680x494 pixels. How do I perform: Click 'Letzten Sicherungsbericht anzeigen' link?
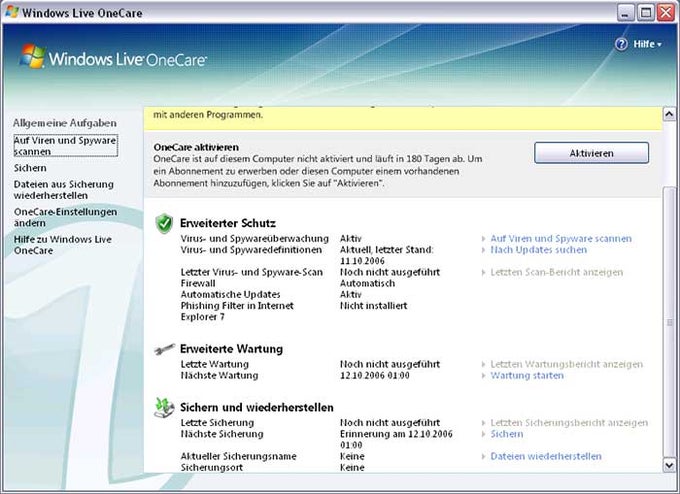[x=569, y=423]
